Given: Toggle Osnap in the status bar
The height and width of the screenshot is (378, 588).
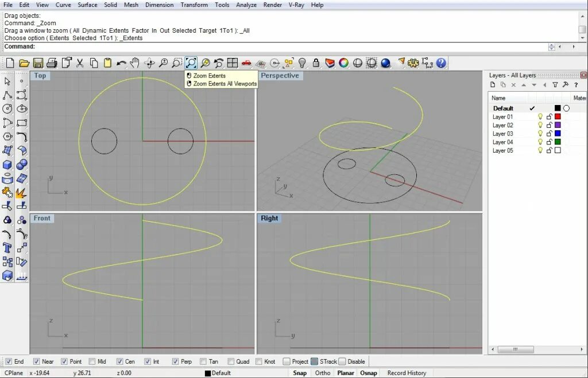Looking at the screenshot, I should (369, 373).
